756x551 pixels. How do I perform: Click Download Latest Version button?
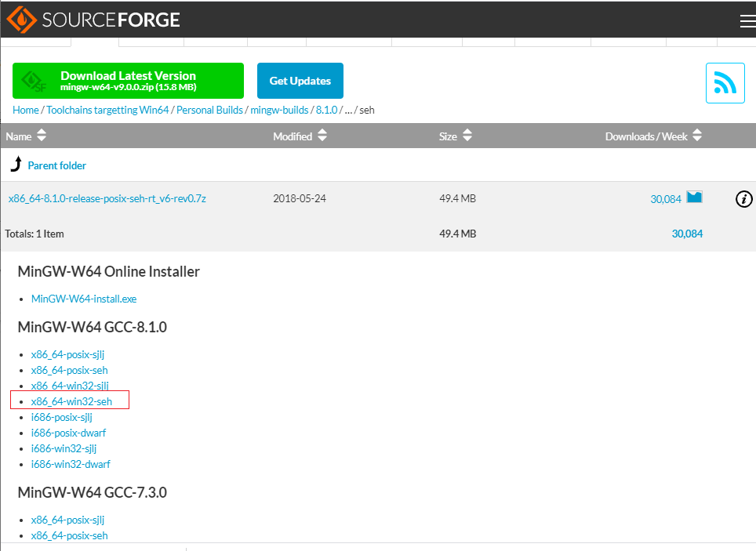point(128,81)
